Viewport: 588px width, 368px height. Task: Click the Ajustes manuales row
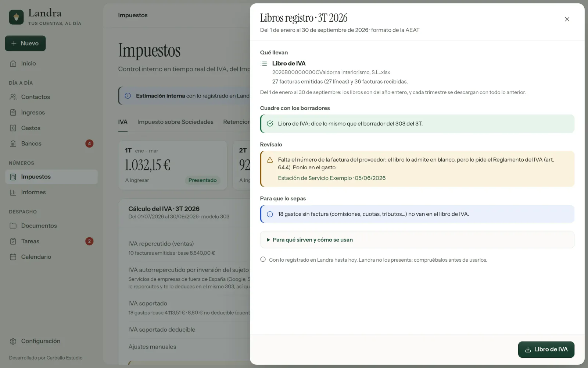click(x=189, y=347)
